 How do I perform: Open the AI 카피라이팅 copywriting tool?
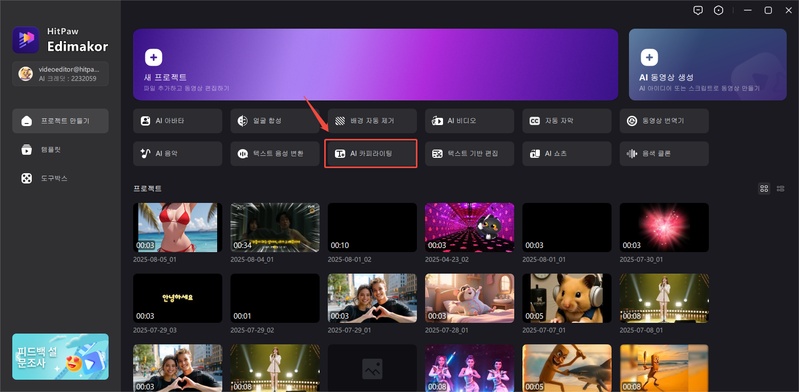[371, 153]
